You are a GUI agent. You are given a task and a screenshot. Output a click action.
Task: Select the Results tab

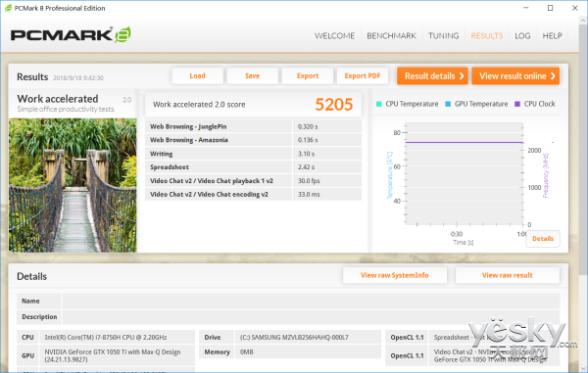pyautogui.click(x=487, y=35)
